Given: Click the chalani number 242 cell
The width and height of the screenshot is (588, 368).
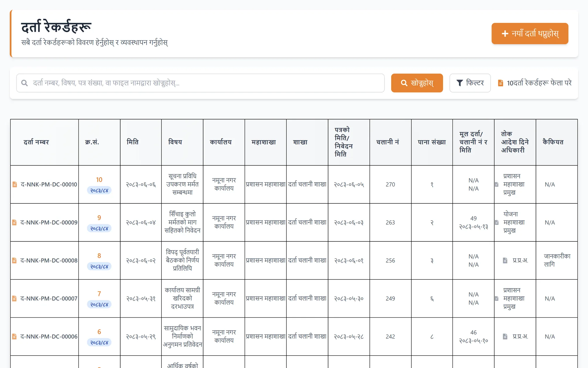Looking at the screenshot, I should pos(390,336).
